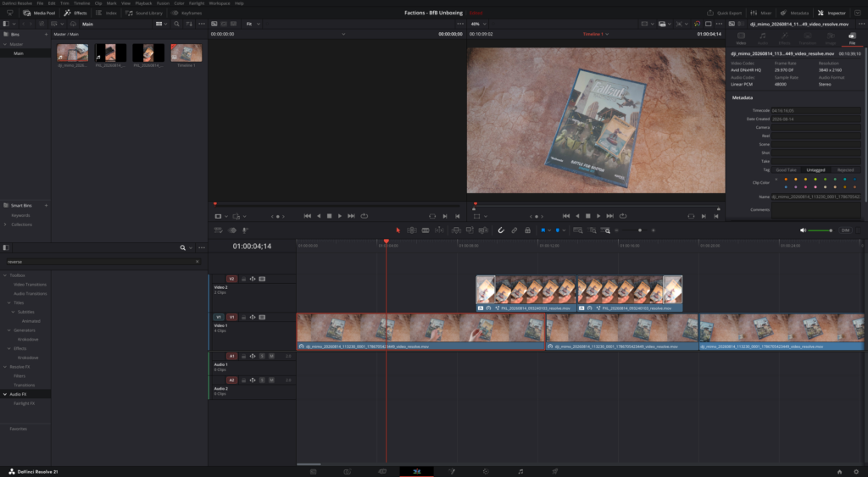The width and height of the screenshot is (868, 477).
Task: Choose the orange clip color swatch
Action: pos(786,180)
